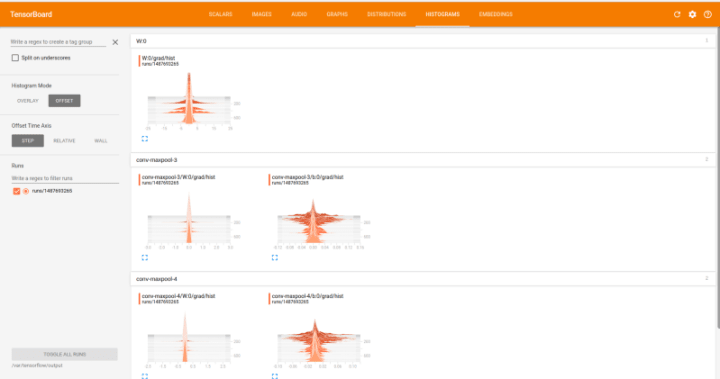Click the /var/tensorflow/output path text

coord(37,366)
